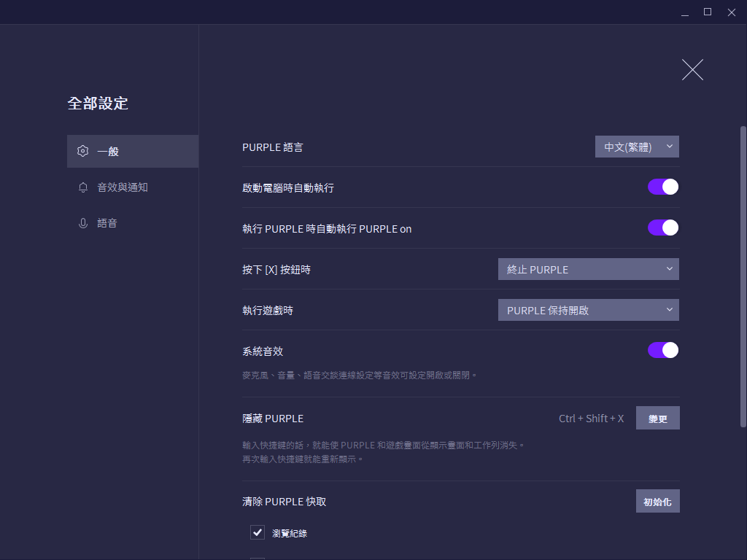Click the bell icon for 音效與通知
The width and height of the screenshot is (747, 560).
pyautogui.click(x=83, y=187)
